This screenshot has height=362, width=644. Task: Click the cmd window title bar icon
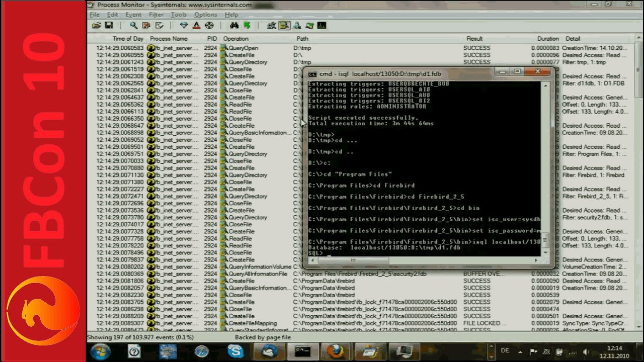coord(312,74)
